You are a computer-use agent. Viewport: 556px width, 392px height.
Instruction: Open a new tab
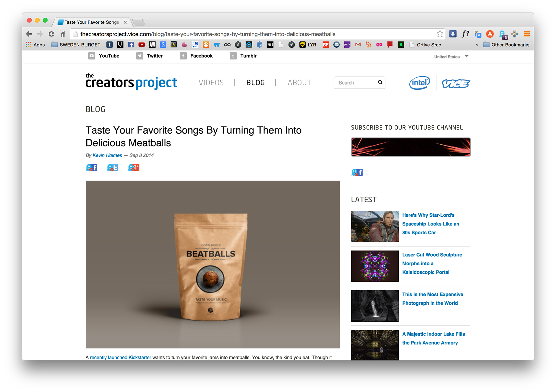click(x=139, y=22)
